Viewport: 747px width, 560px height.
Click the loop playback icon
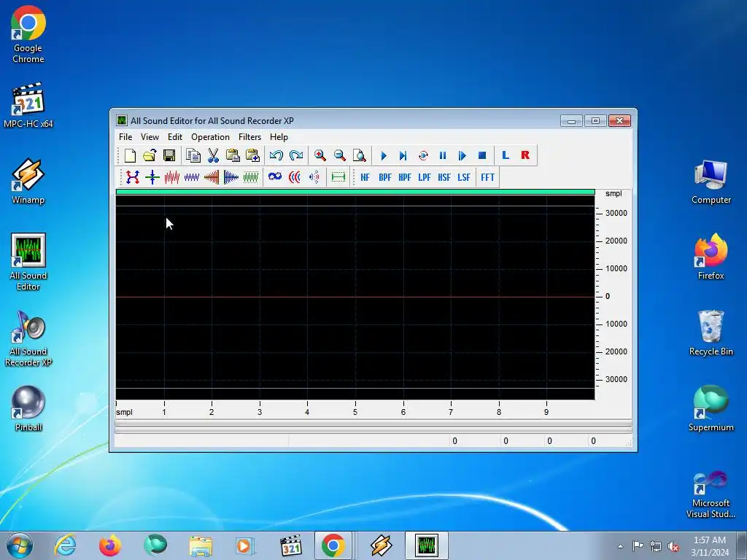tap(423, 156)
